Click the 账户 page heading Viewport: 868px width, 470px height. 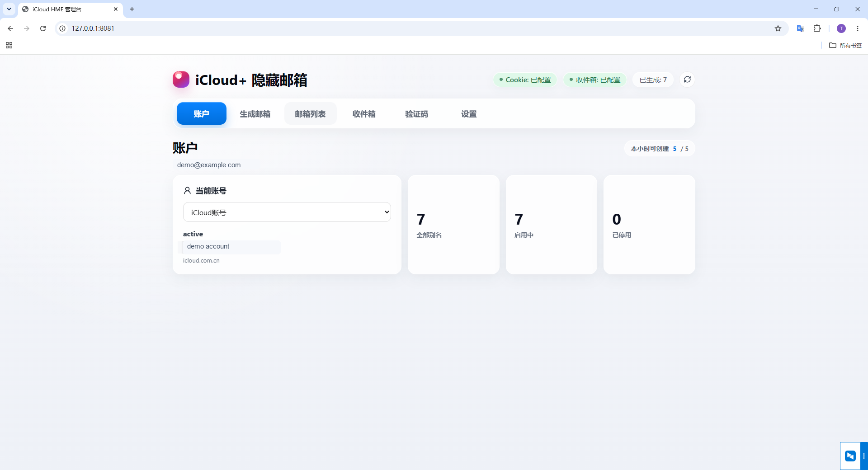click(185, 148)
